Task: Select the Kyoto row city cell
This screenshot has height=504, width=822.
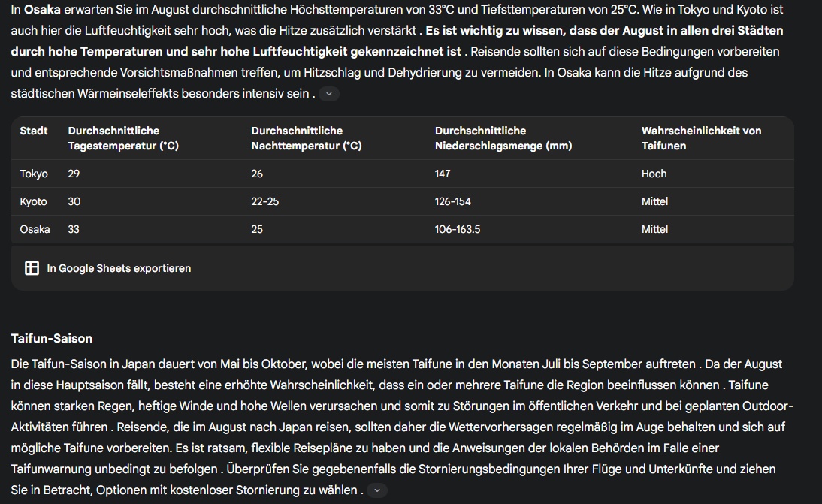Action: pyautogui.click(x=34, y=201)
